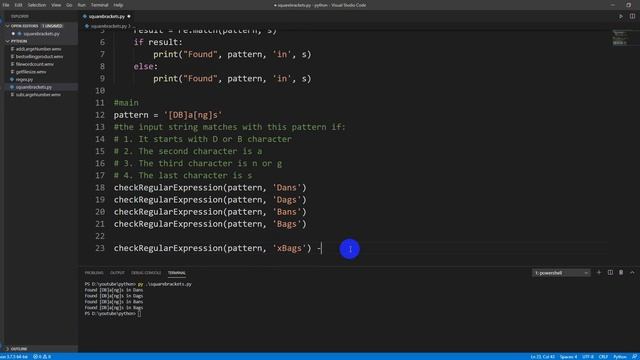Image resolution: width=640 pixels, height=360 pixels.
Task: Maximize panel size with the chevron-up icon
Action: tap(632, 273)
